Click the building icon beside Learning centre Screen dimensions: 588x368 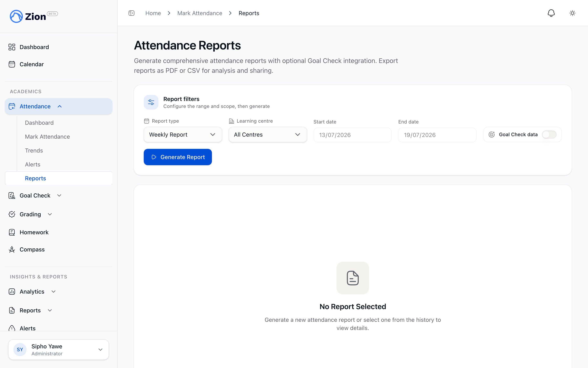coord(231,121)
